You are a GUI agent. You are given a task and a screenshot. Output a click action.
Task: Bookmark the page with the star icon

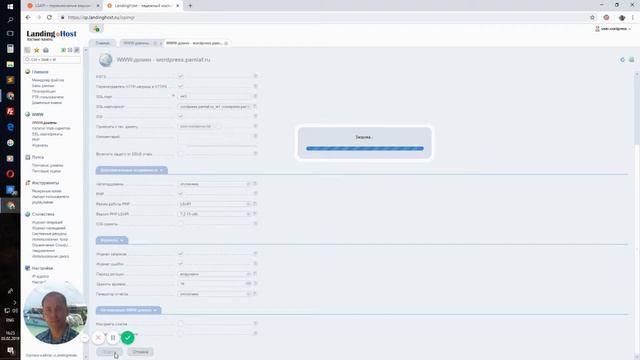[x=592, y=17]
